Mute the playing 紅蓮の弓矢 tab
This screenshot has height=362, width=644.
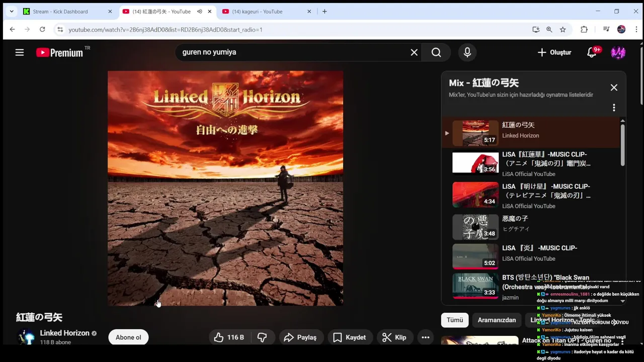point(200,12)
